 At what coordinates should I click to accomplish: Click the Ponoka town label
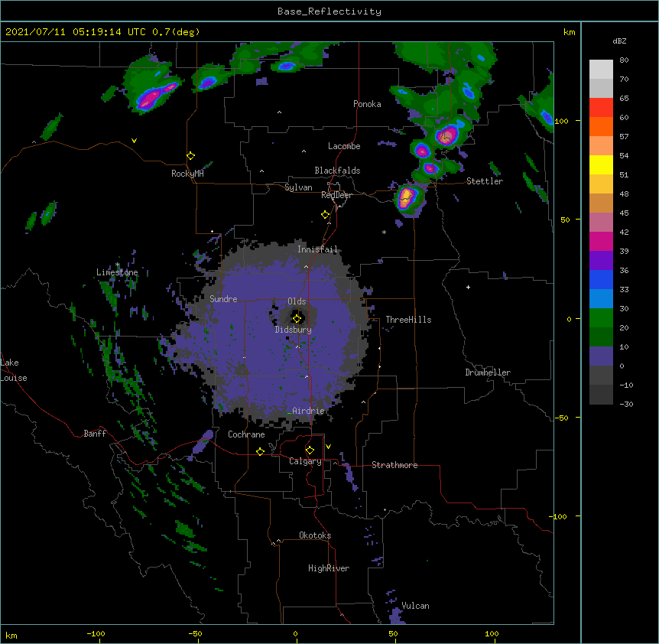coord(367,104)
